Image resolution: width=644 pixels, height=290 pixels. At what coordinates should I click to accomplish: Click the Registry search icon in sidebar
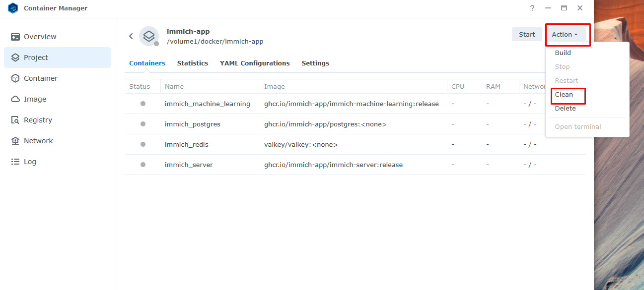pos(15,120)
